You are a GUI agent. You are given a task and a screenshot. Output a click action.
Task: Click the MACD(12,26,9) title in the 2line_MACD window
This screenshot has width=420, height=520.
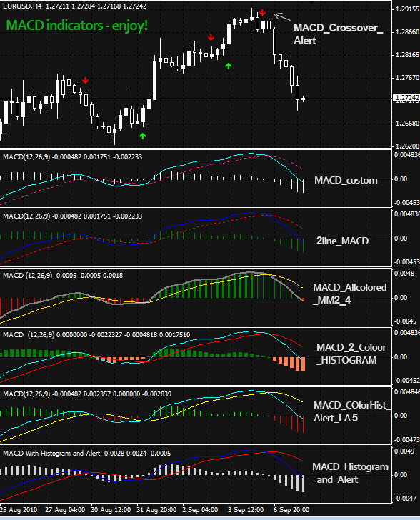coord(73,216)
